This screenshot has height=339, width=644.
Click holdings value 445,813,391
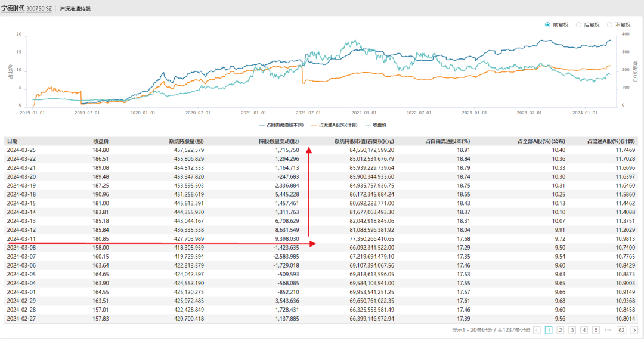pyautogui.click(x=189, y=204)
